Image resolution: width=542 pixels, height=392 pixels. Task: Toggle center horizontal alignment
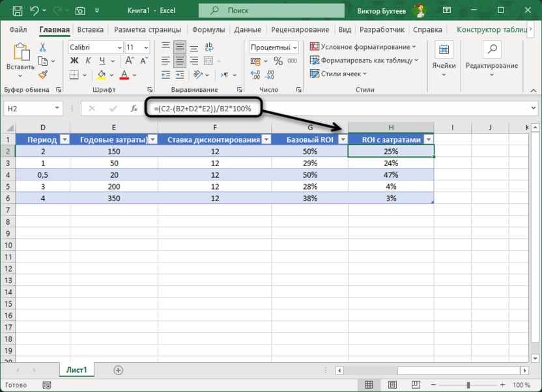pos(179,61)
